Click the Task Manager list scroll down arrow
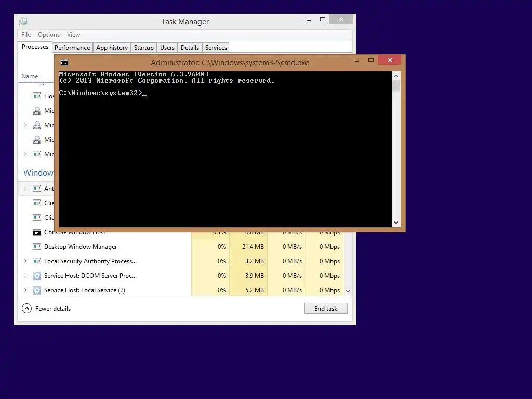Viewport: 532px width, 399px height. pos(348,291)
